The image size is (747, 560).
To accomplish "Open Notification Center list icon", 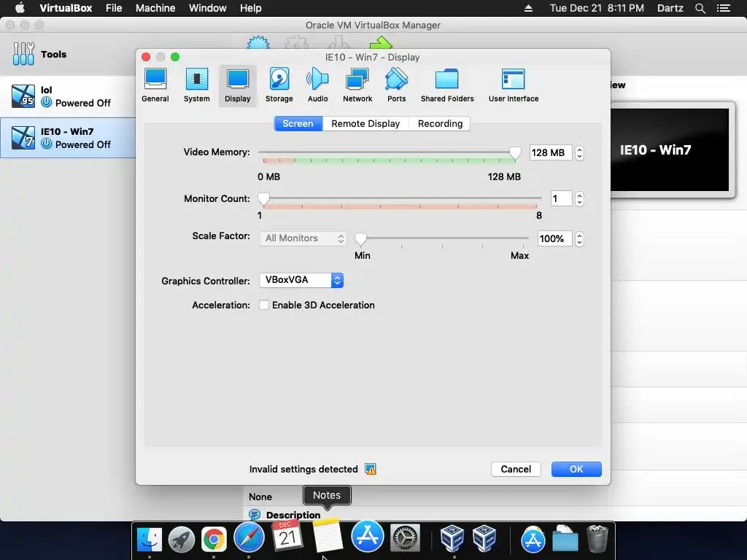I will point(723,8).
